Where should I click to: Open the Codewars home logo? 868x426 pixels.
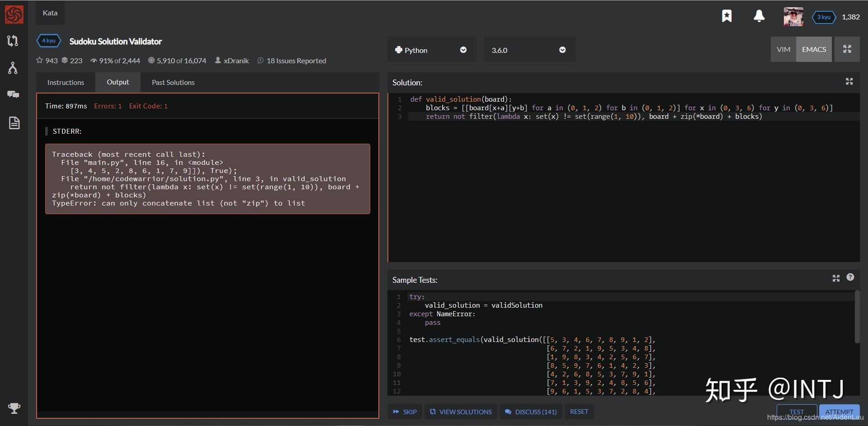14,14
